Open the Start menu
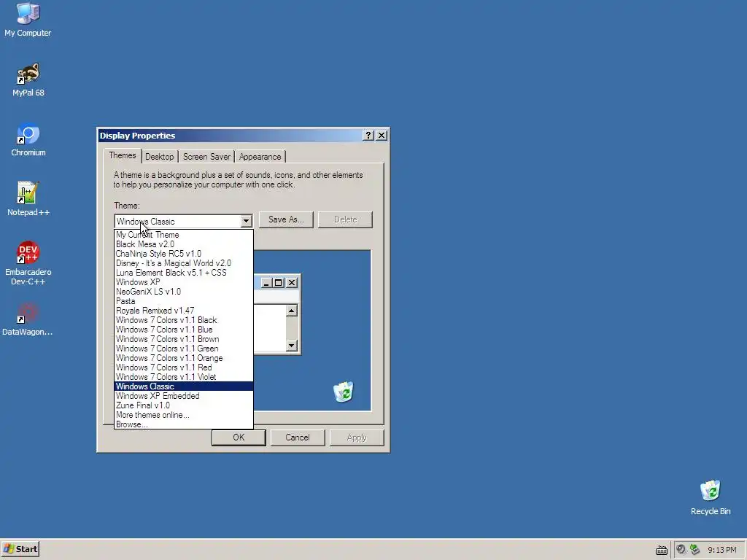747x560 pixels. [20, 549]
